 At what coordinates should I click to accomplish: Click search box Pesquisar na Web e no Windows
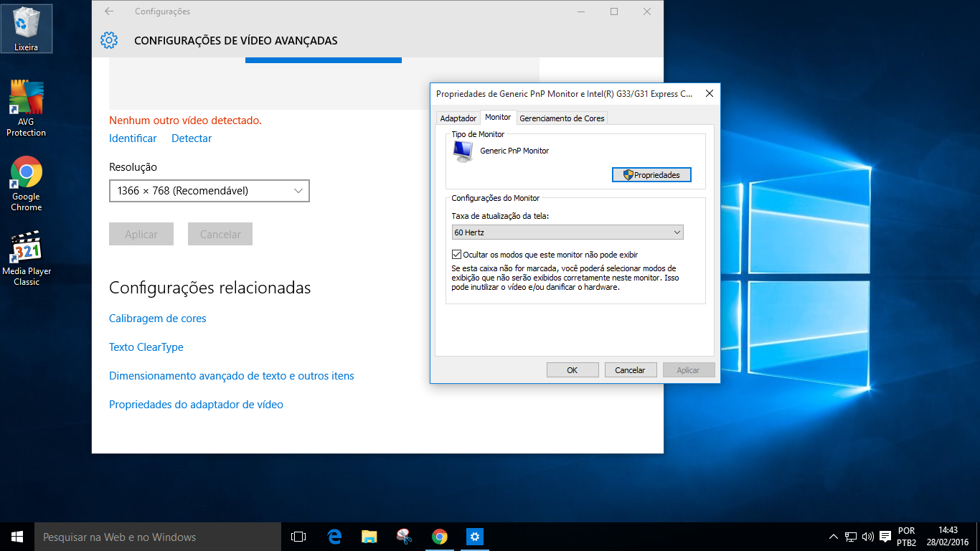pos(158,537)
